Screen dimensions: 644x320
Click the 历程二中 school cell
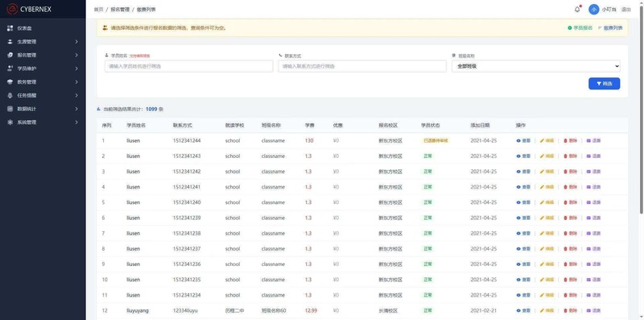pyautogui.click(x=234, y=310)
